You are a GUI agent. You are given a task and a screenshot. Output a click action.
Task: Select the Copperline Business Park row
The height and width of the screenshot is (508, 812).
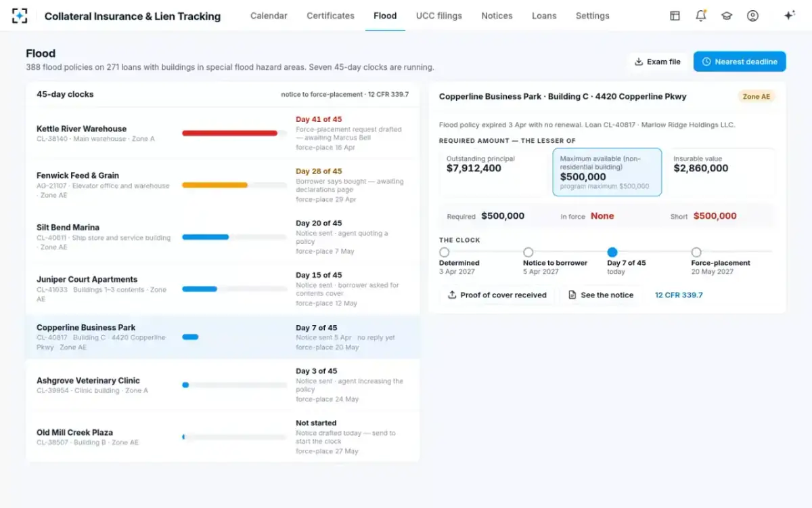223,337
